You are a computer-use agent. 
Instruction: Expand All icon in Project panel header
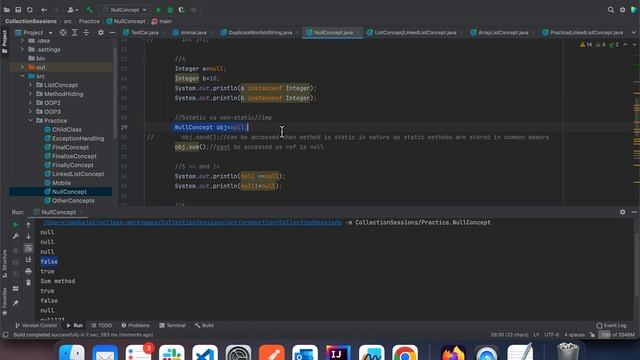tap(75, 33)
